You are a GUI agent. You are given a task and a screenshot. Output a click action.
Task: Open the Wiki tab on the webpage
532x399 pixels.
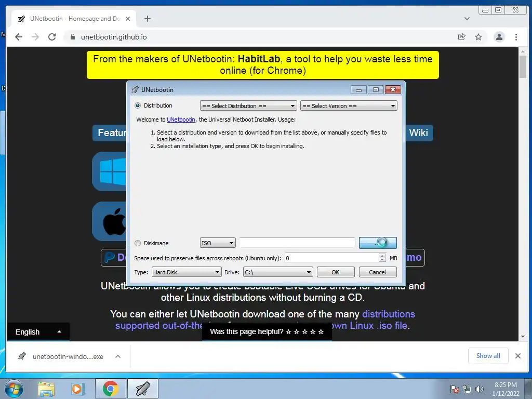tap(418, 132)
